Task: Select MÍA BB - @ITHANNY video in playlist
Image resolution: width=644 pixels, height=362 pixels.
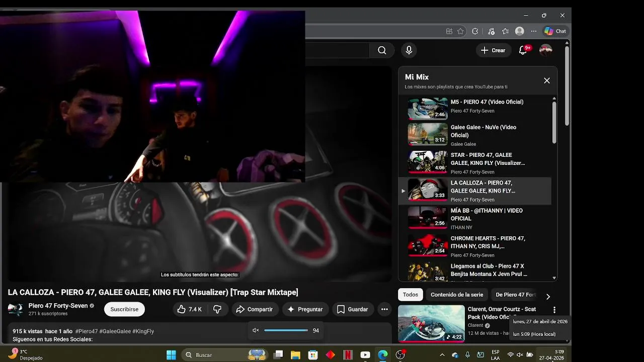Action: [x=475, y=219]
